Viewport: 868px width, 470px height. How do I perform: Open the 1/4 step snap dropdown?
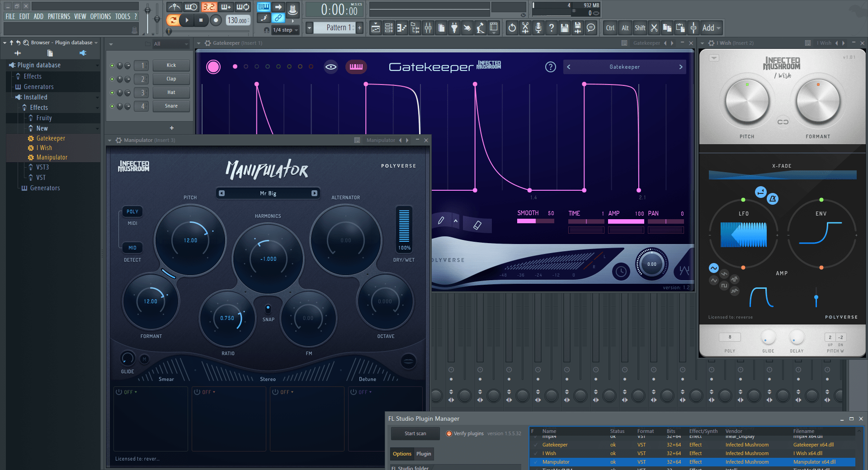(286, 30)
